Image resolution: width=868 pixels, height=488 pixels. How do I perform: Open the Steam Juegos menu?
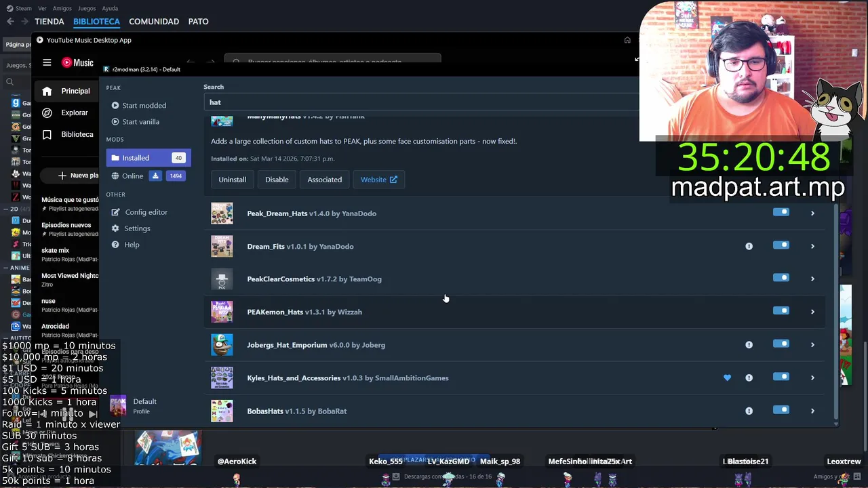coord(87,8)
